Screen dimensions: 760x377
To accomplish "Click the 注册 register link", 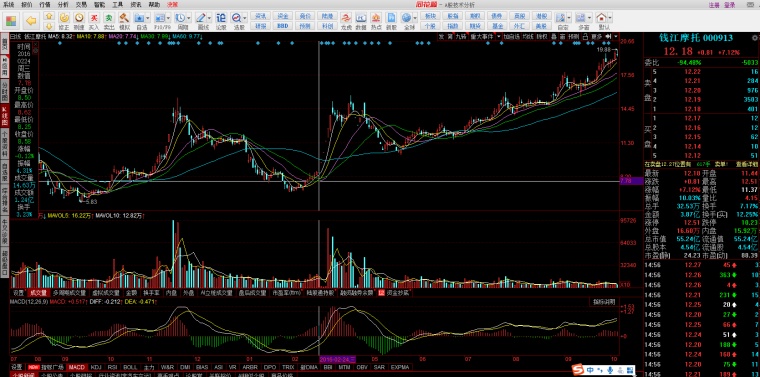I will 714,5.
